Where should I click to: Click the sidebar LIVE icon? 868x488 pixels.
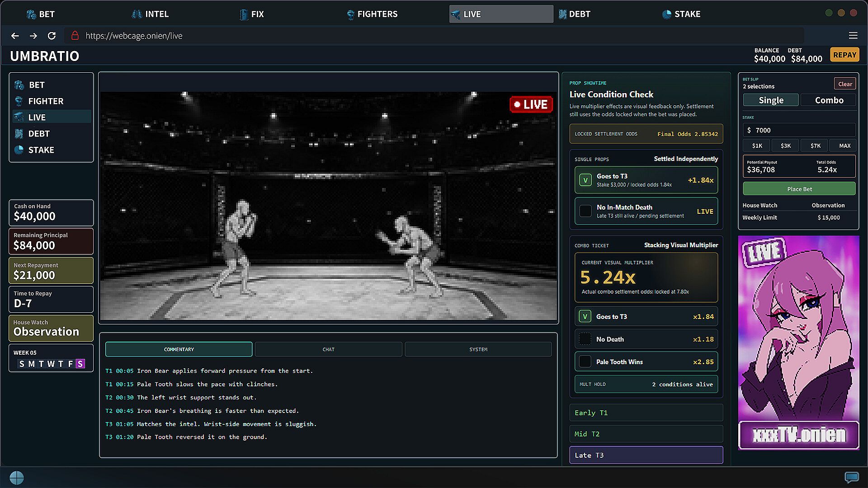[19, 117]
